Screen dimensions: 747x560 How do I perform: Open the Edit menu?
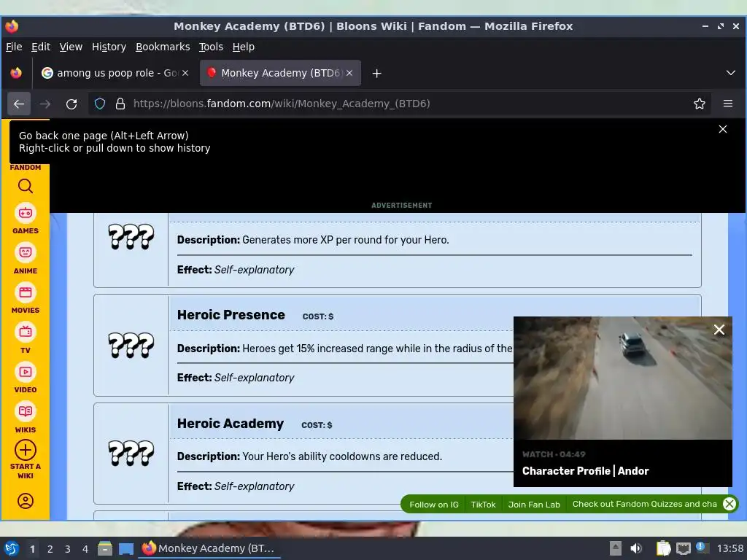[x=41, y=47]
